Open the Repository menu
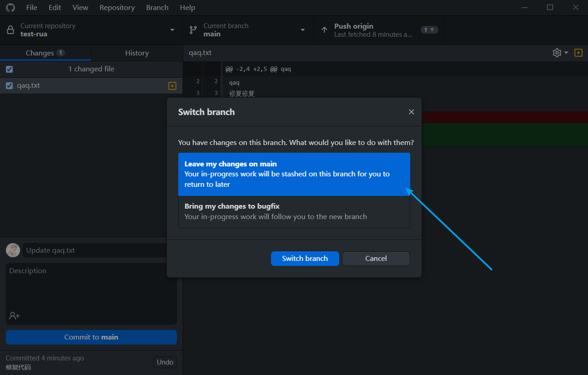Image resolution: width=588 pixels, height=375 pixels. click(117, 8)
